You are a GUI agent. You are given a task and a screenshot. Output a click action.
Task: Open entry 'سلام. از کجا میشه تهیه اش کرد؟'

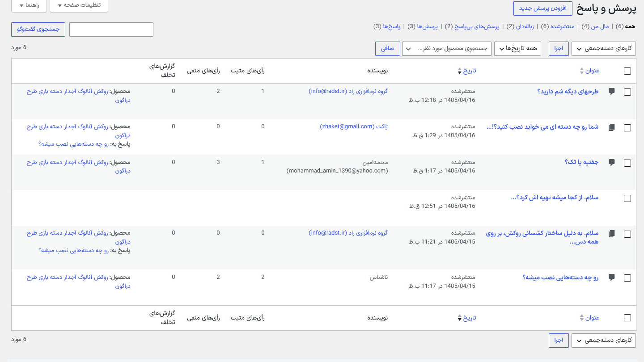coord(554,198)
